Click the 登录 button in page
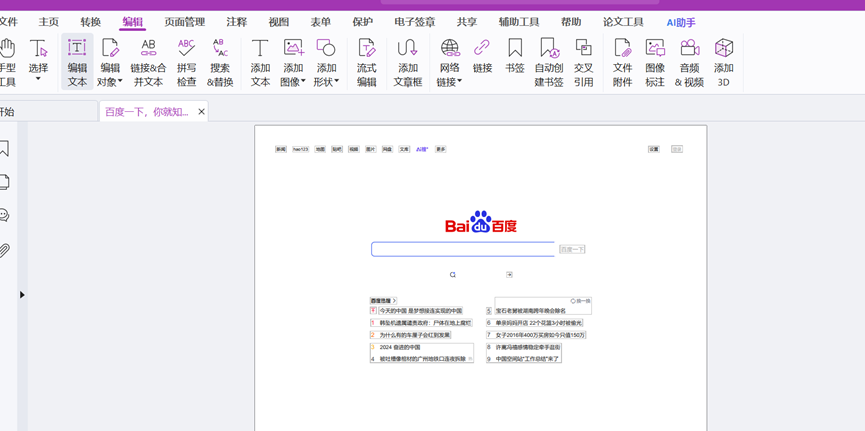The image size is (865, 431). [677, 149]
